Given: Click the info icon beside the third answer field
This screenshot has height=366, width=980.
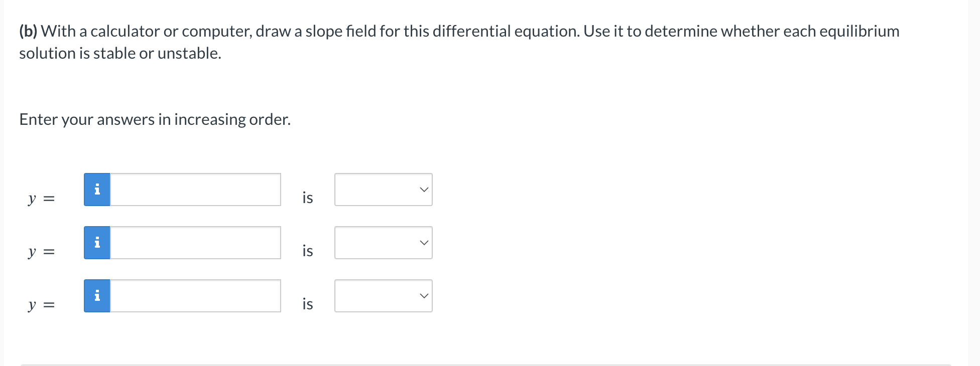Looking at the screenshot, I should tap(97, 296).
